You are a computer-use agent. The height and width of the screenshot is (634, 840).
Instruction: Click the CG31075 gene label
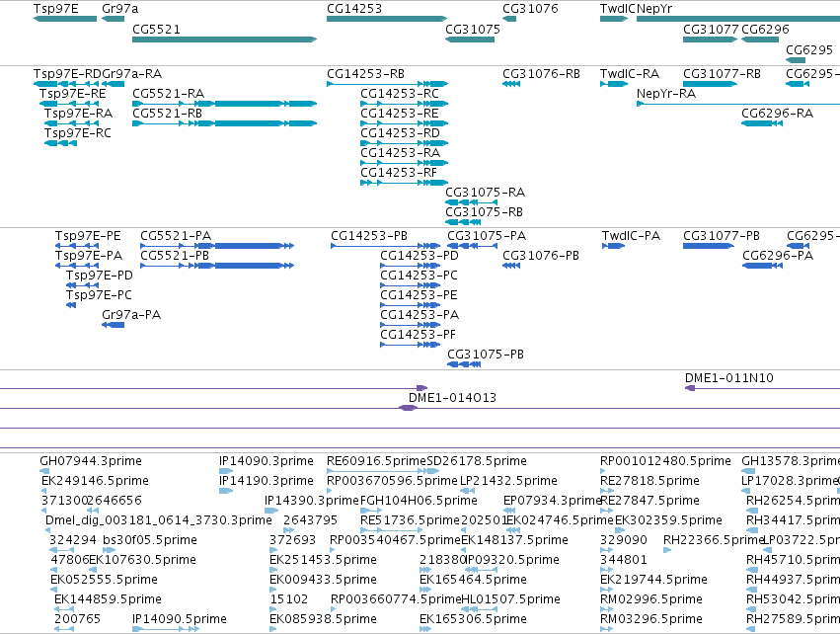(x=473, y=29)
